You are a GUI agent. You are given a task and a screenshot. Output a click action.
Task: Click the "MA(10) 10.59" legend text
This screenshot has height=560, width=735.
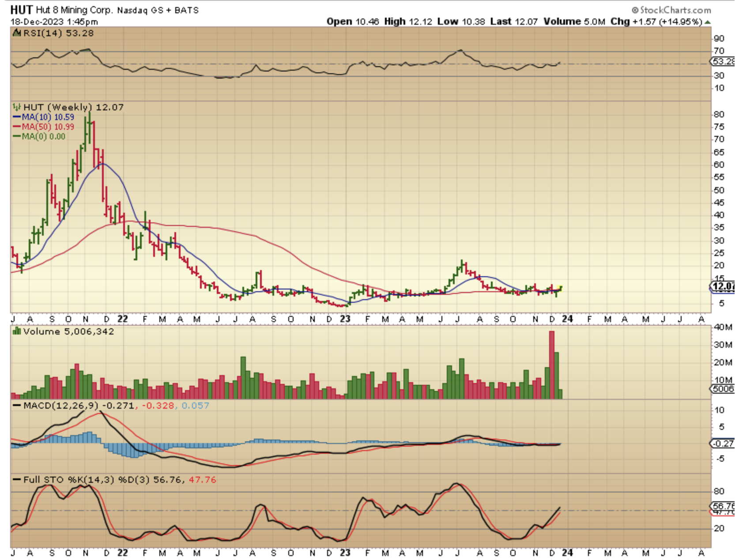point(48,117)
